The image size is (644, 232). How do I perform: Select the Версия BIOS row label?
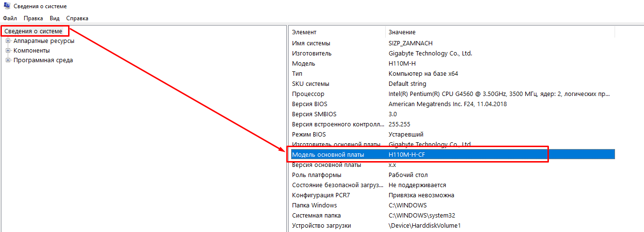pyautogui.click(x=310, y=104)
